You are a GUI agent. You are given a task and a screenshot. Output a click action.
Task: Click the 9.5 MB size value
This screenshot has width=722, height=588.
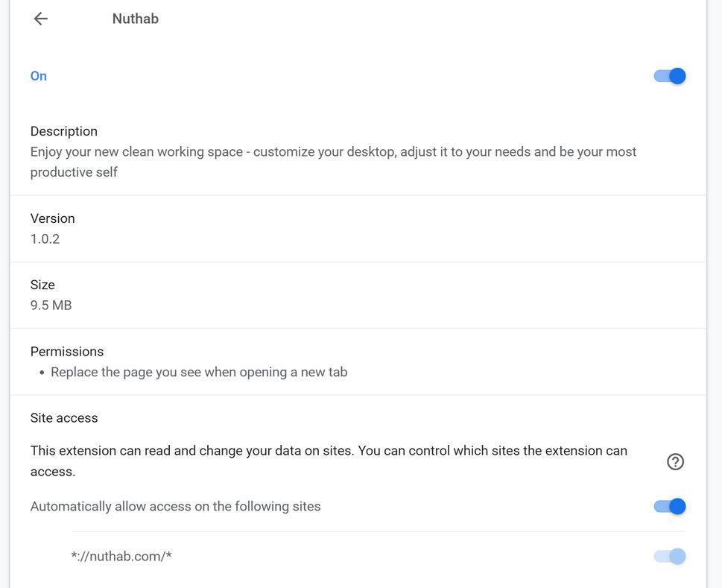coord(51,306)
